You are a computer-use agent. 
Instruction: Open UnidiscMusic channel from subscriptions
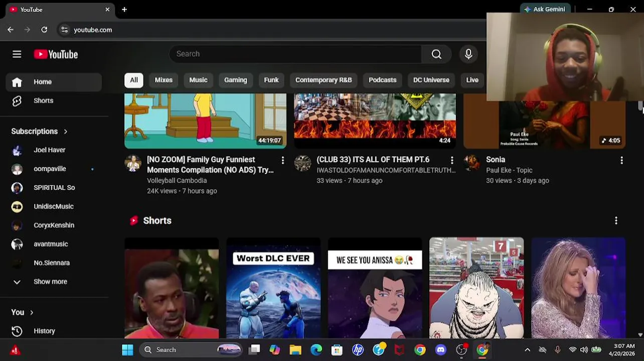(x=54, y=207)
